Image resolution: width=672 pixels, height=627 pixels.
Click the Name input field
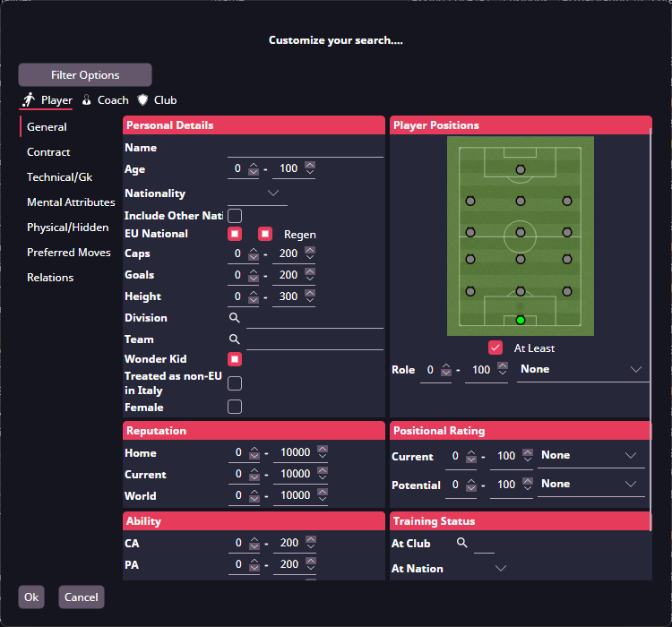(305, 149)
